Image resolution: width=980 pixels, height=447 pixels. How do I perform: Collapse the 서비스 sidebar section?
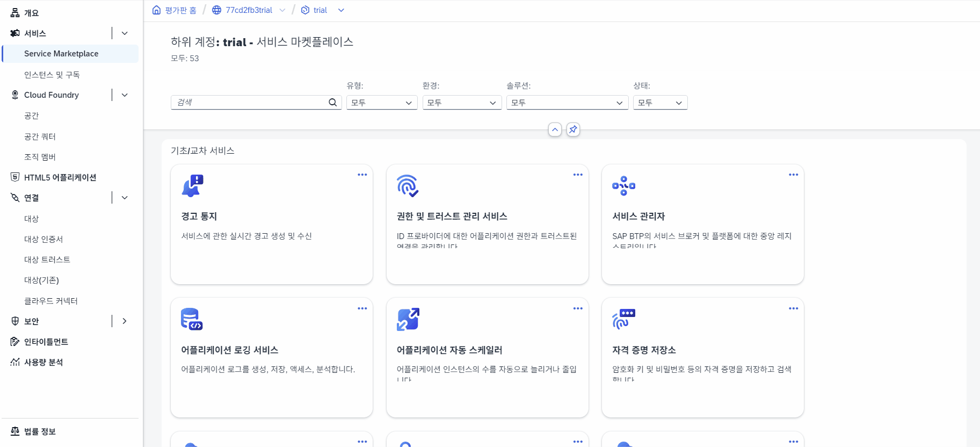(125, 33)
